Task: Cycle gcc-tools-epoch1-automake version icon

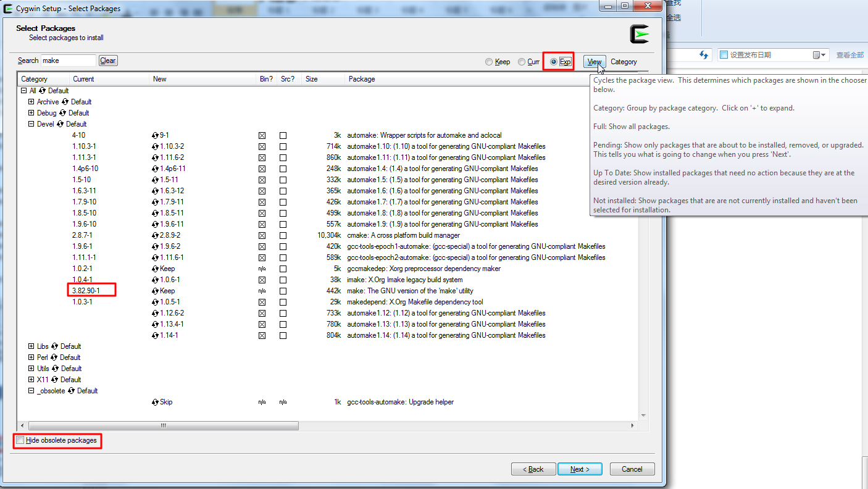Action: (x=156, y=246)
